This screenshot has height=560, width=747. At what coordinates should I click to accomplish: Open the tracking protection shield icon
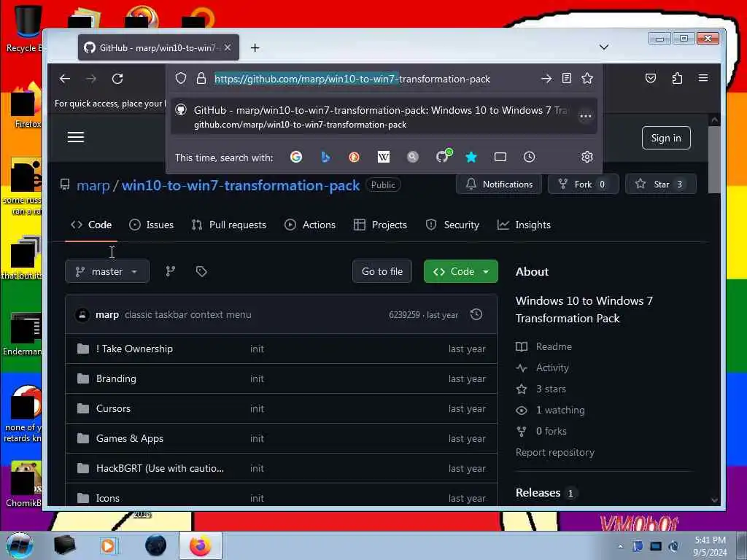click(x=181, y=78)
